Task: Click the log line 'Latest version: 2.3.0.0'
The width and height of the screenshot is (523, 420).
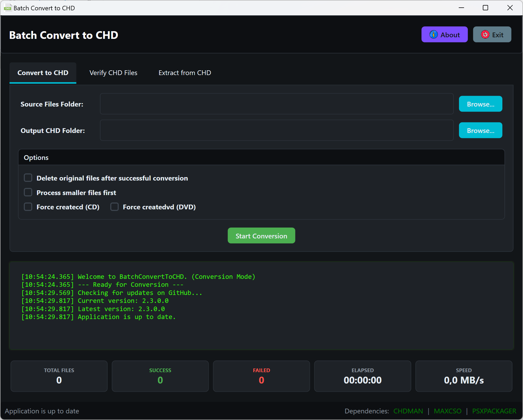Action: (x=93, y=309)
